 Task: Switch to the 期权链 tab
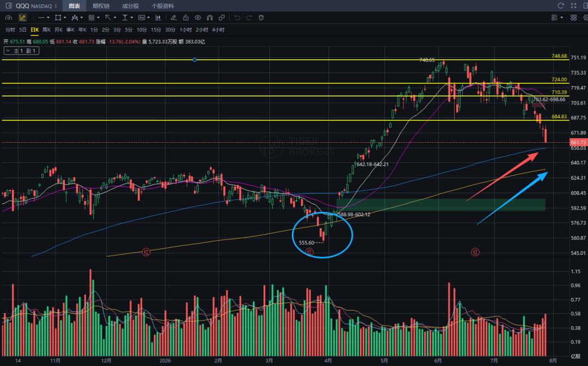coord(101,5)
